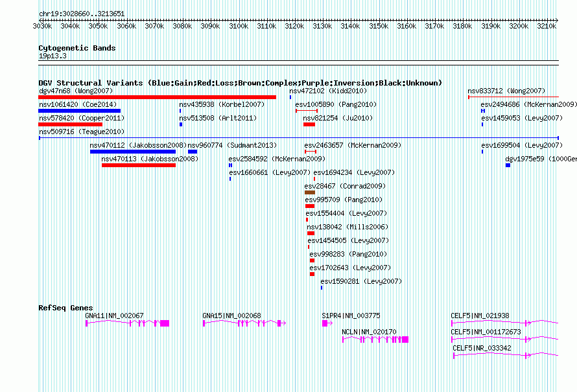Open nsv1061420 (Coe2014) variant label
577x392 pixels.
point(78,104)
